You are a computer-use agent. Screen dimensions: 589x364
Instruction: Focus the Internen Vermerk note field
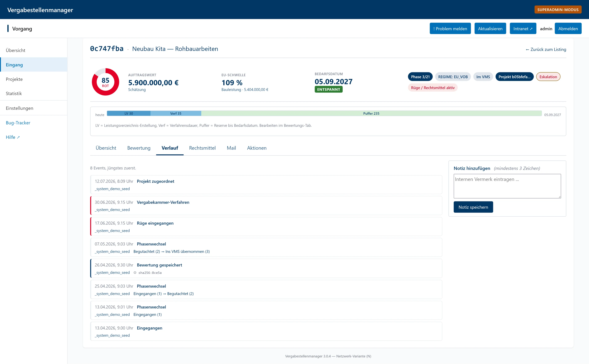[x=507, y=186]
